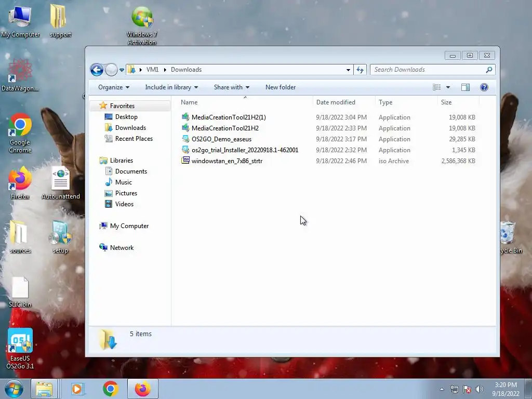Image resolution: width=532 pixels, height=399 pixels.
Task: Open the Documents library
Action: click(x=131, y=171)
